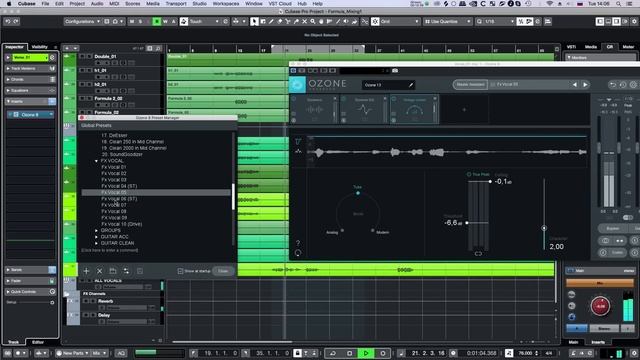
Task: Toggle Show at startup checkbox
Action: (180, 271)
